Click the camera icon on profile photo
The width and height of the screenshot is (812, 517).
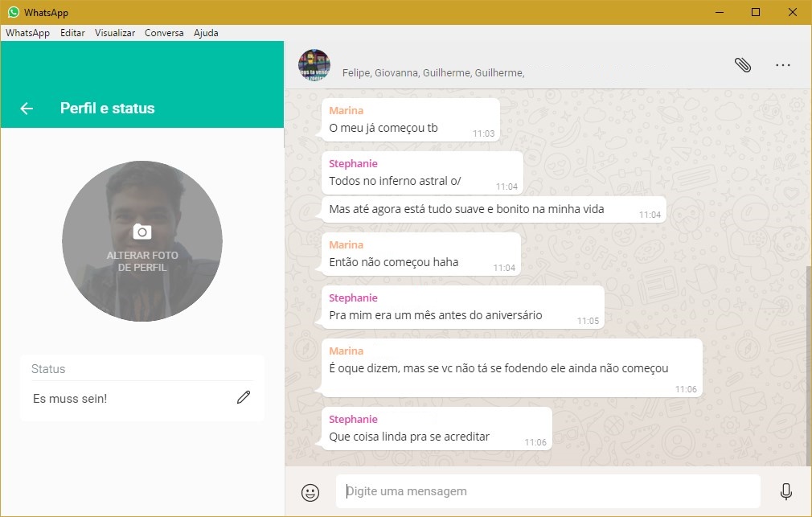pyautogui.click(x=142, y=232)
